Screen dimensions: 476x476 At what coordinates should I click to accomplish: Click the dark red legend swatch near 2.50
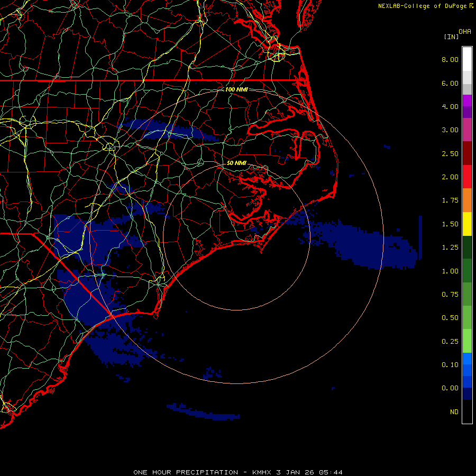pyautogui.click(x=467, y=153)
